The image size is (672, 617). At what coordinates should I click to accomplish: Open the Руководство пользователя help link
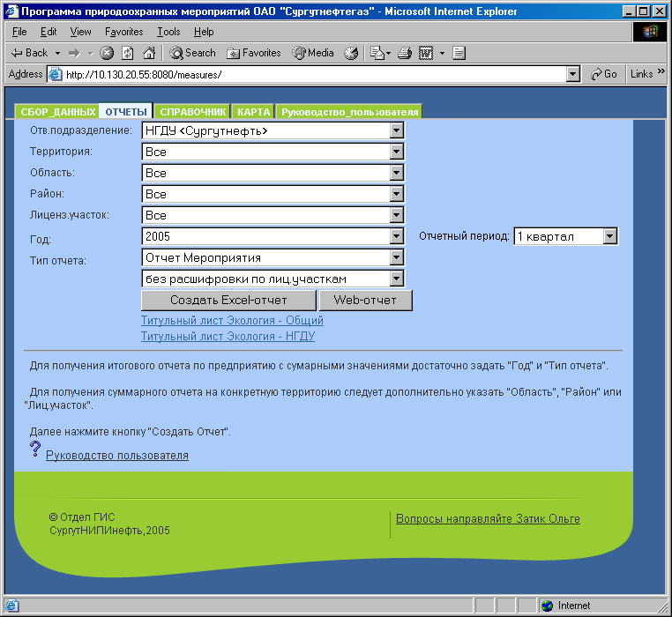click(117, 455)
